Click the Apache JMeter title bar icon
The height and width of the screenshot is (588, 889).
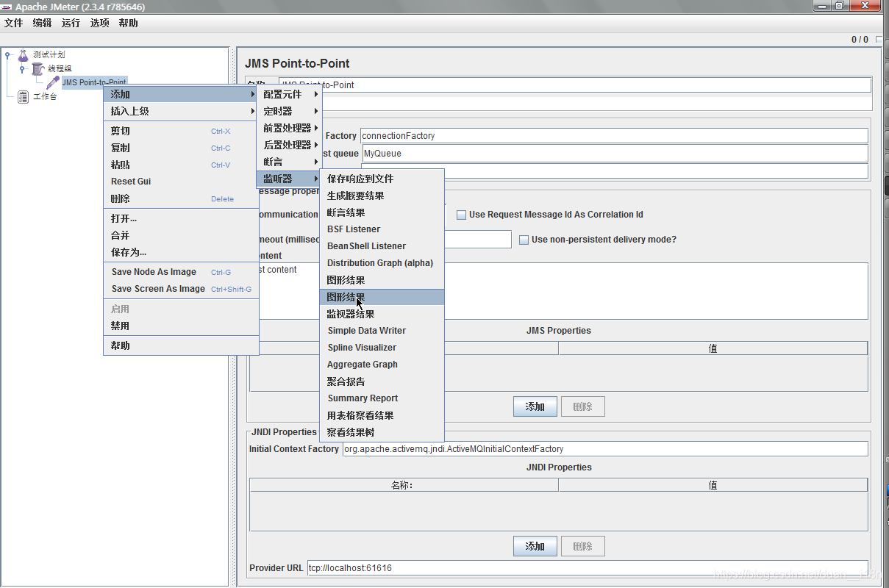(7, 7)
